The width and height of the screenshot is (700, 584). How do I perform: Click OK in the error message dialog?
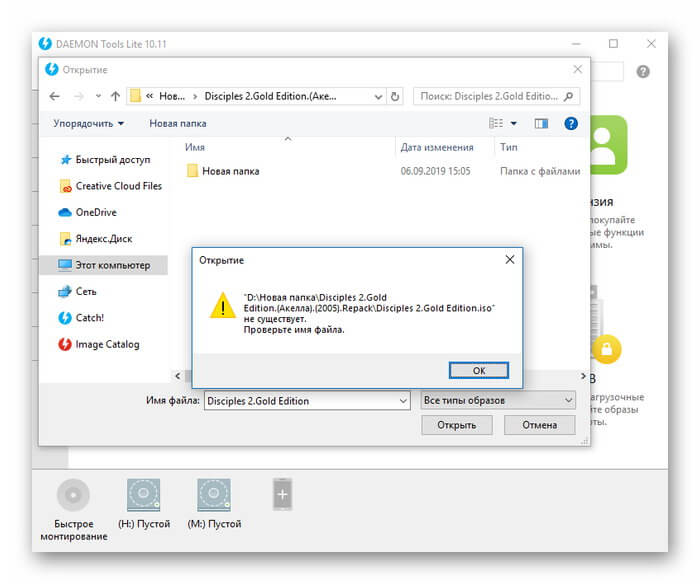(x=478, y=370)
